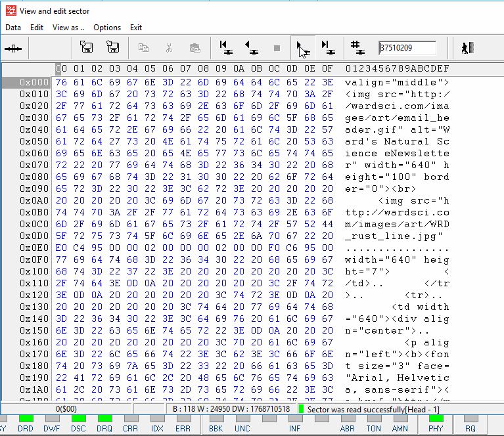The height and width of the screenshot is (436, 504).
Task: Click the exit door icon in toolbar
Action: [x=468, y=48]
